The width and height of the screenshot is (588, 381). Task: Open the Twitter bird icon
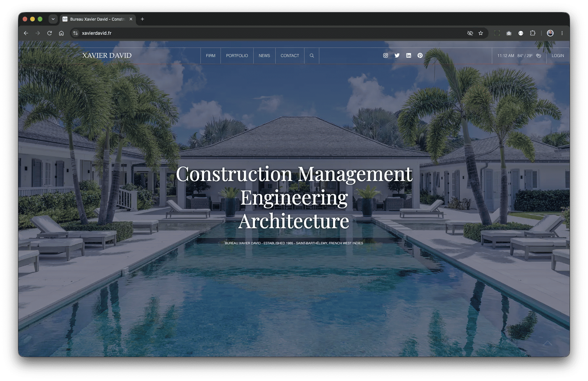point(397,55)
